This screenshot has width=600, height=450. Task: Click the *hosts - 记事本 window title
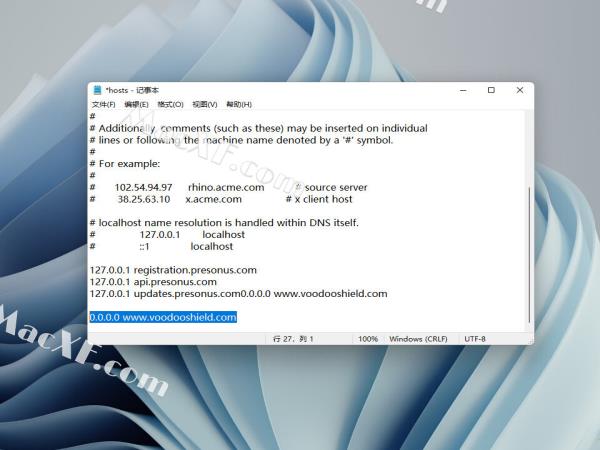click(132, 90)
